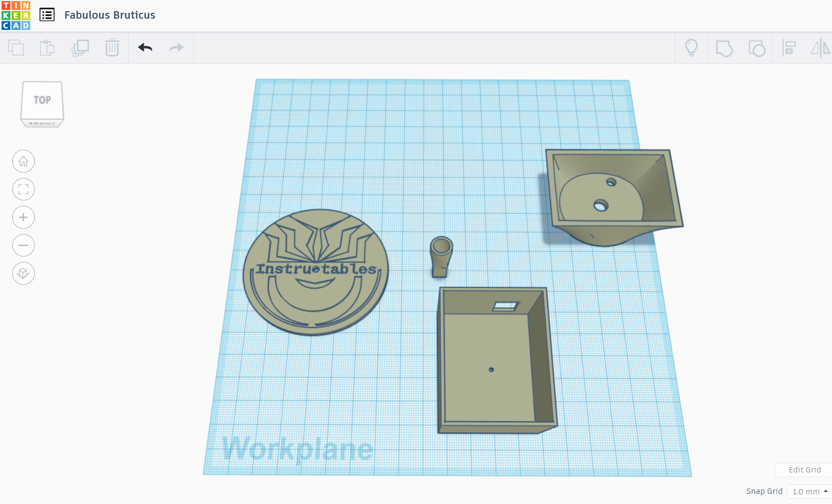Select the round Instructables logo disc
Screen dimensions: 832x504
(316, 272)
